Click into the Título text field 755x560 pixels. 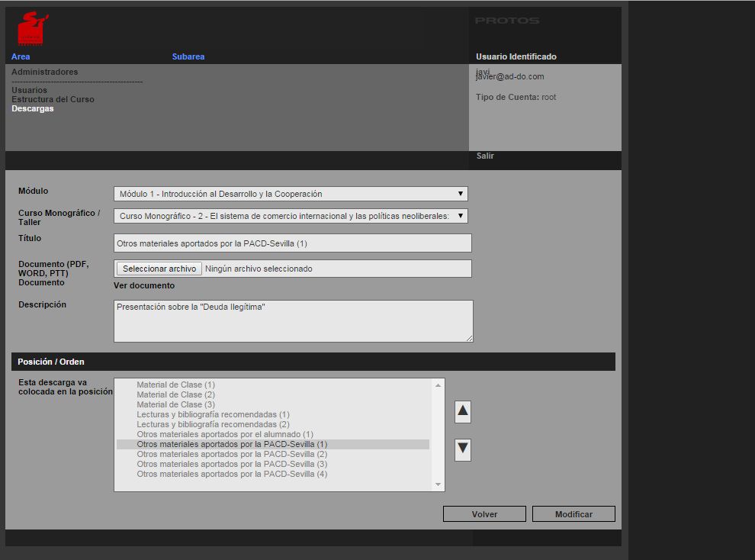click(292, 243)
